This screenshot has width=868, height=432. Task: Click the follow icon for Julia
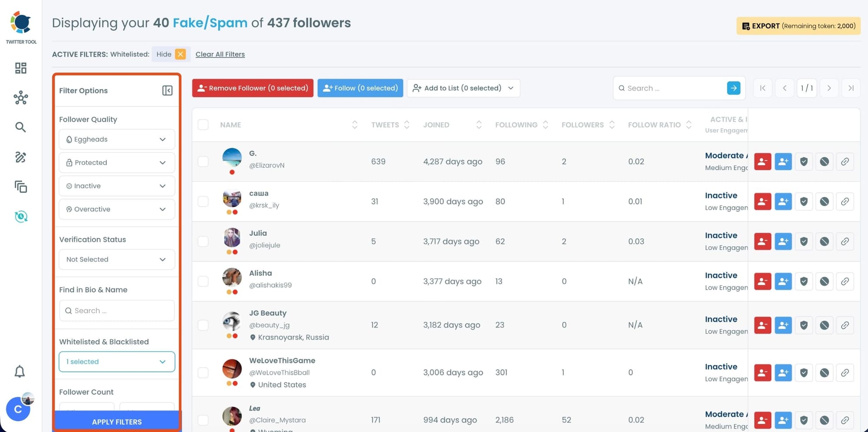coord(783,241)
